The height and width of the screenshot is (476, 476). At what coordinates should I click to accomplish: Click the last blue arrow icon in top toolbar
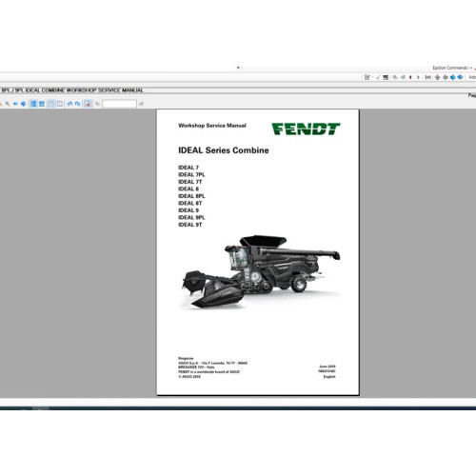[460, 77]
